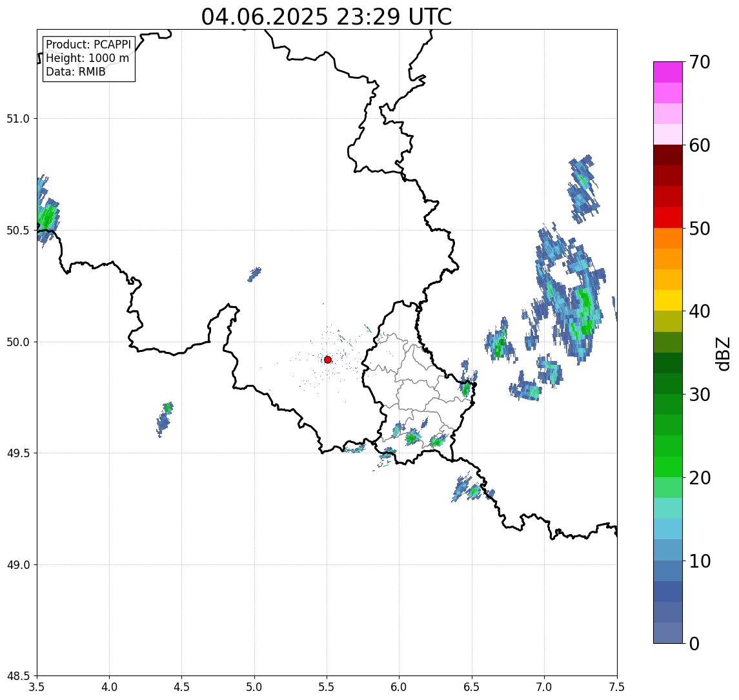739x700 pixels.
Task: Click the latitude axis label 51.0
Action: pyautogui.click(x=18, y=119)
